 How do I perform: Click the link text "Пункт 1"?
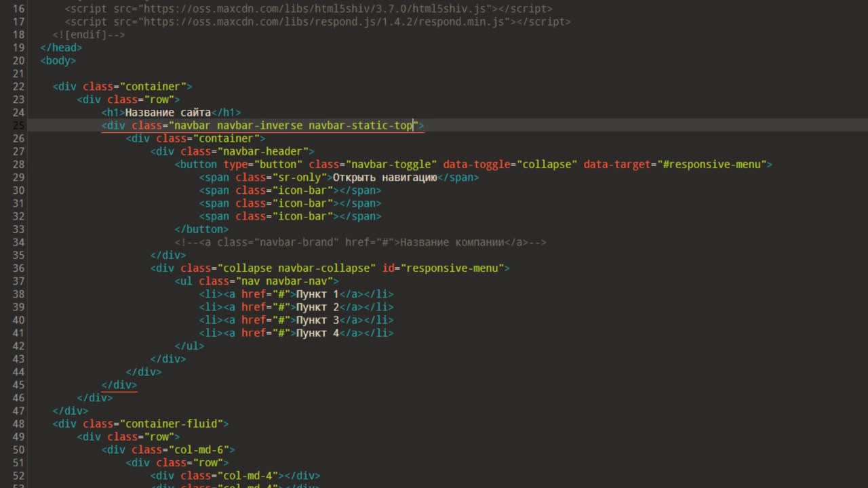click(318, 294)
